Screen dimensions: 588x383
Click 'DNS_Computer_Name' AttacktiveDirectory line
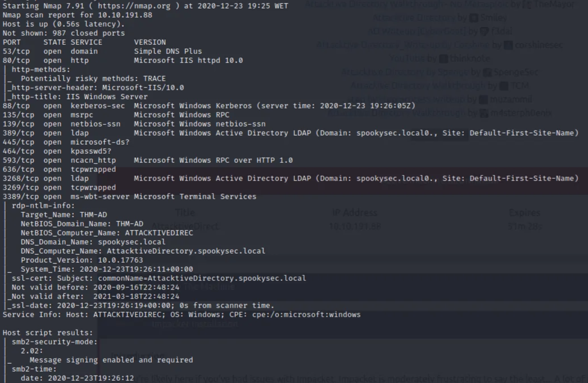[x=143, y=251]
